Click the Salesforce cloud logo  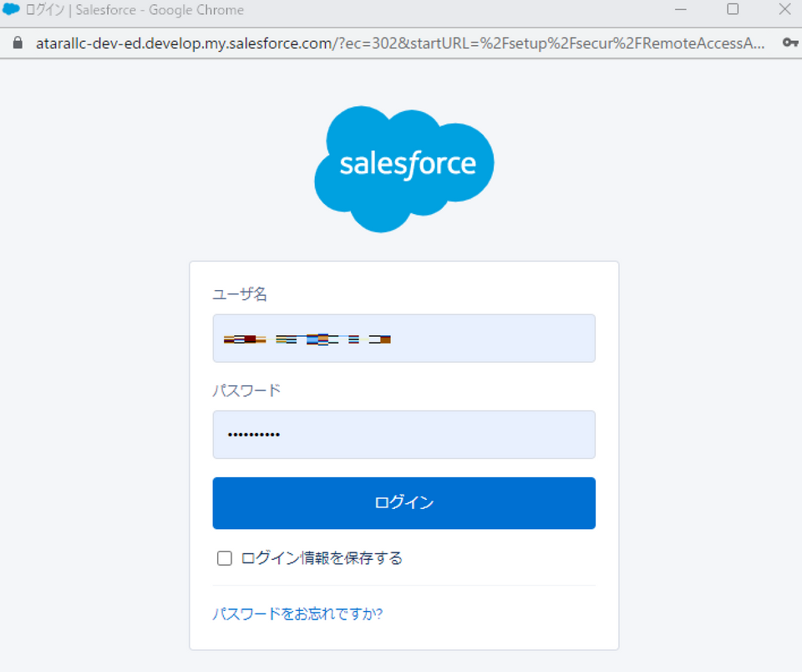(x=404, y=169)
